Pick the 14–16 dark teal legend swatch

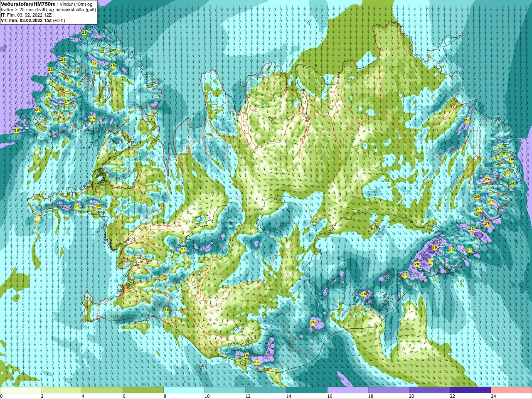307,390
